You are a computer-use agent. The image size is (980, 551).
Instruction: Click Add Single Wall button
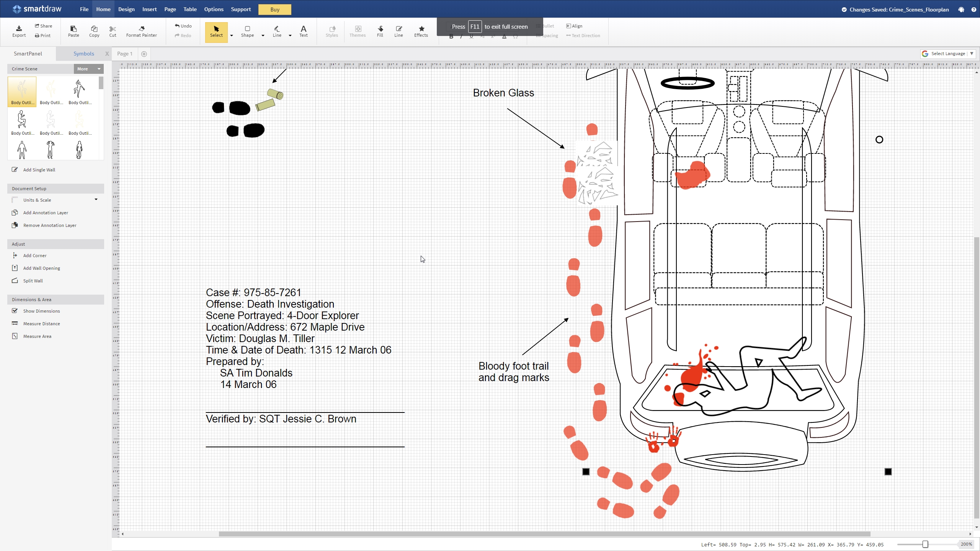38,169
